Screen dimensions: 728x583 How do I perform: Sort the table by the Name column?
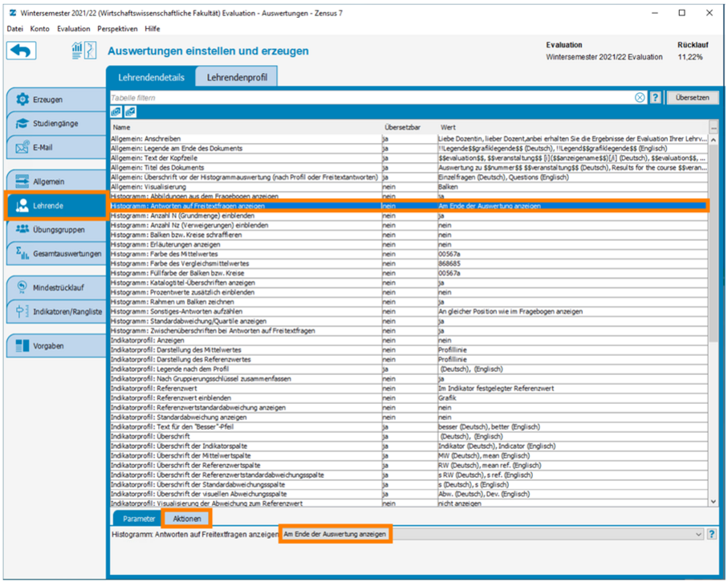pyautogui.click(x=246, y=128)
